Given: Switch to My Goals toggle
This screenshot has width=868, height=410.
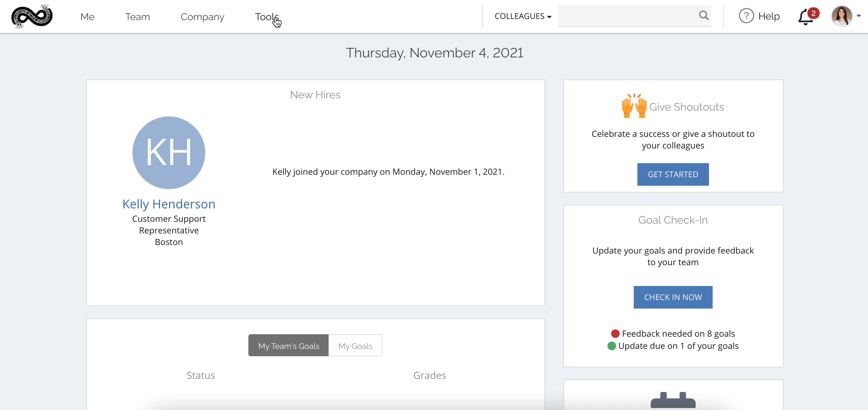Looking at the screenshot, I should coord(355,345).
